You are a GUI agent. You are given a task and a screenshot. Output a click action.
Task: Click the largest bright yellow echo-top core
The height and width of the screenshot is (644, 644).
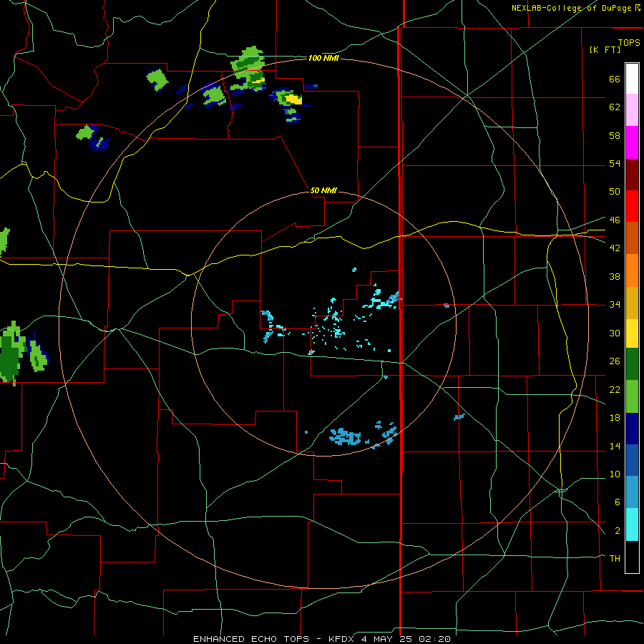pyautogui.click(x=293, y=99)
